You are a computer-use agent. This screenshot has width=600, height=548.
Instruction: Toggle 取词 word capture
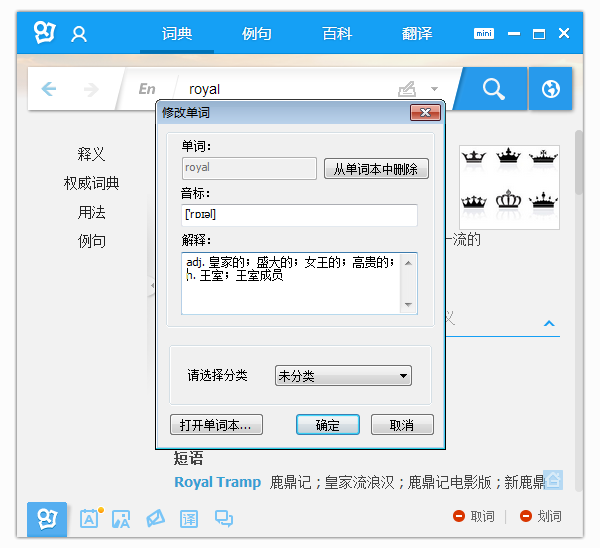pyautogui.click(x=474, y=516)
